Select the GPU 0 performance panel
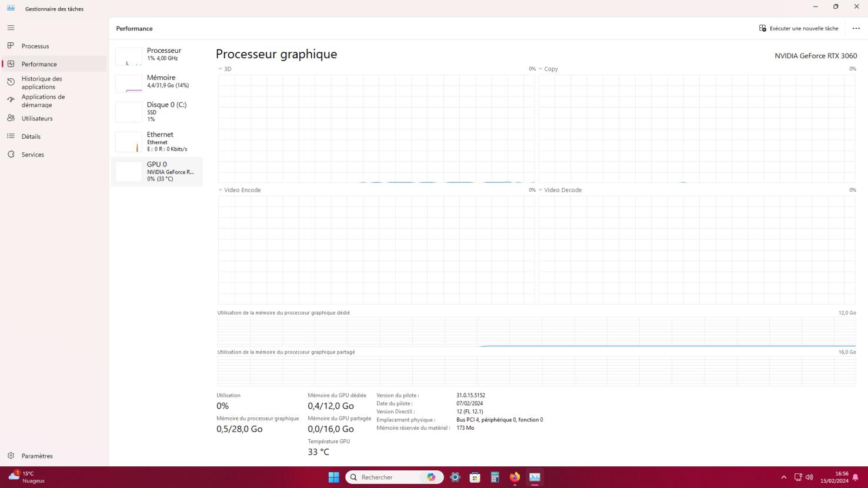 click(158, 171)
